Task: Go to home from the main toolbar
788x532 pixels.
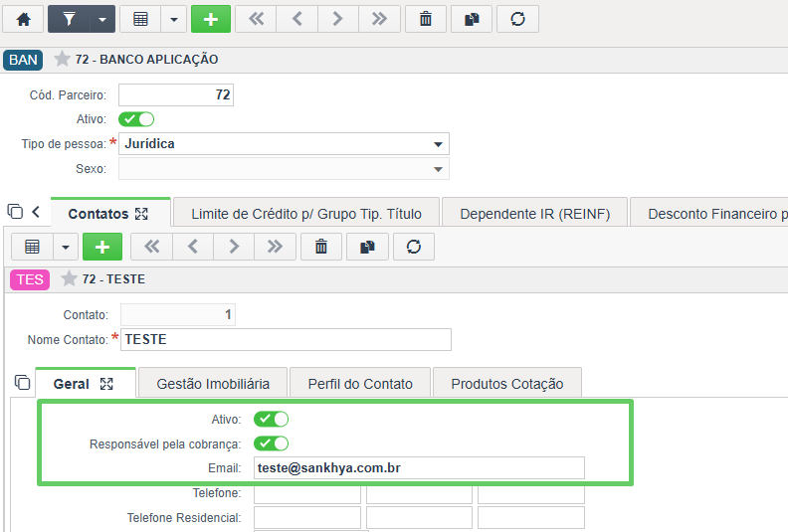Action: pos(23,19)
